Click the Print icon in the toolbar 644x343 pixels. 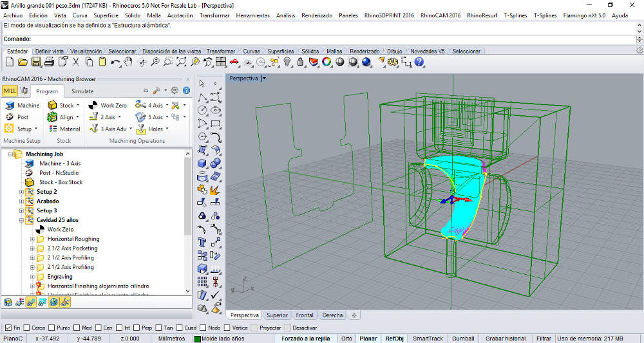pos(50,62)
